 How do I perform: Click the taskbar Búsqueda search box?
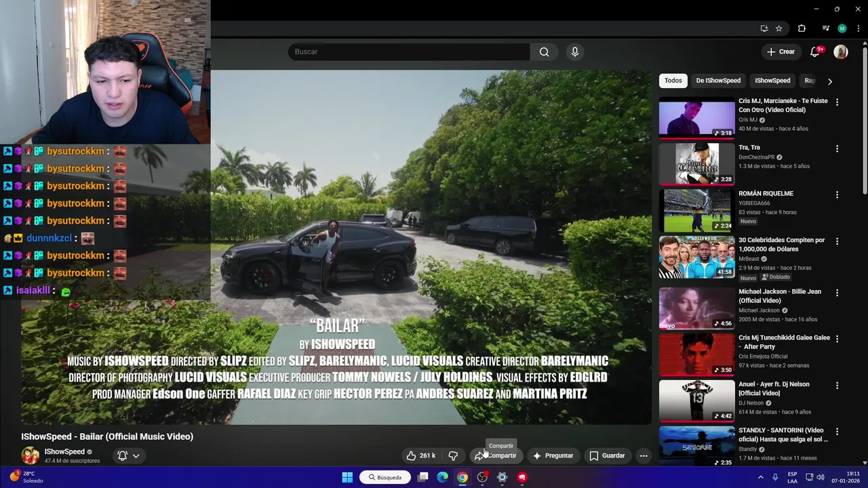(x=385, y=477)
